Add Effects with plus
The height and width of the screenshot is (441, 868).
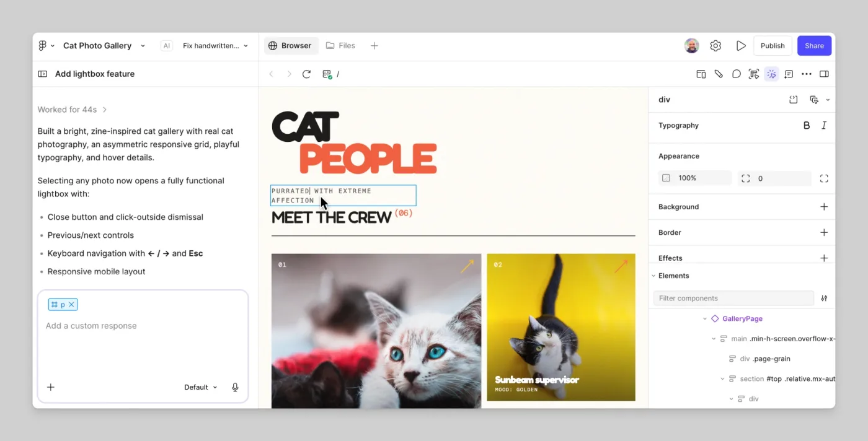pos(824,258)
